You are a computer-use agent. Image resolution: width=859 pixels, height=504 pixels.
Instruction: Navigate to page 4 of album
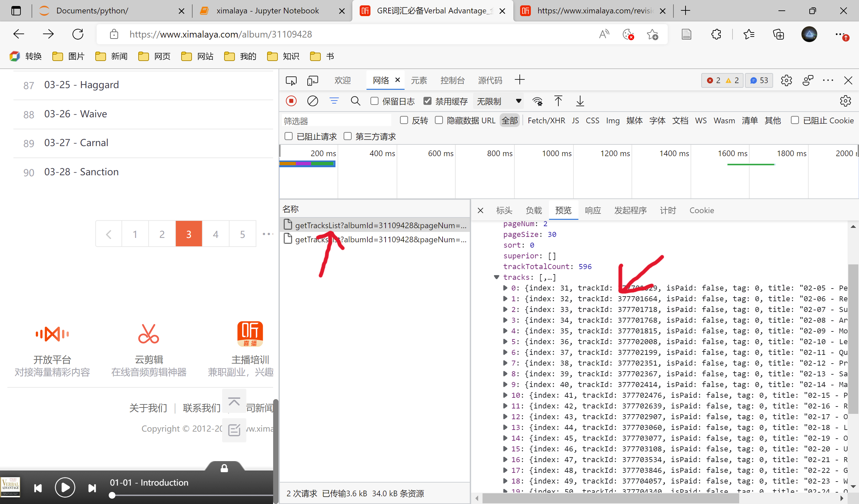pos(216,235)
